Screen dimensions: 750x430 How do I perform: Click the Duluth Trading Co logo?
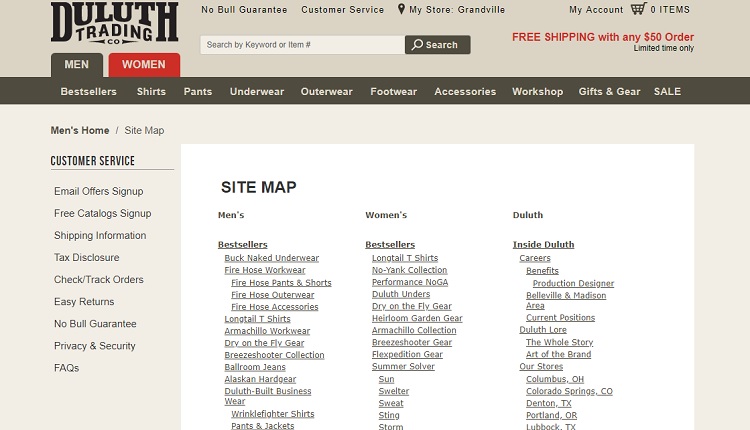114,23
